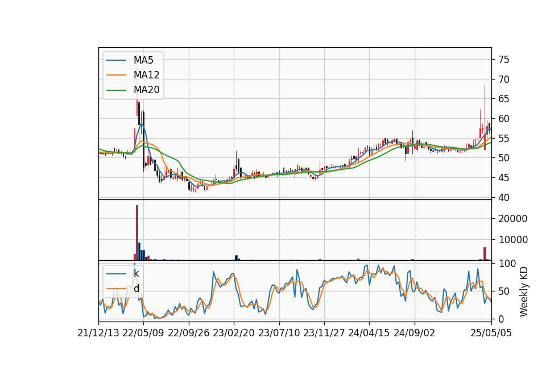Click the 24/04/15 date label
The width and height of the screenshot is (546, 392).
coord(369,333)
